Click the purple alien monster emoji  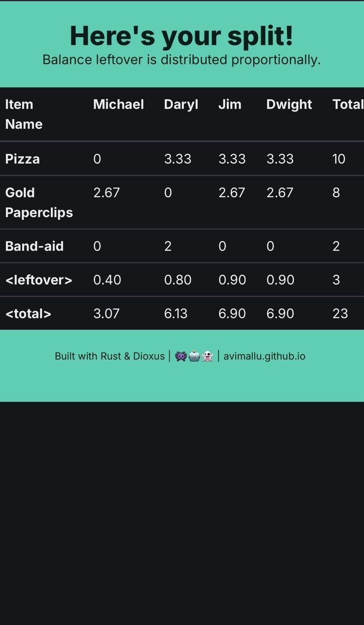point(181,356)
